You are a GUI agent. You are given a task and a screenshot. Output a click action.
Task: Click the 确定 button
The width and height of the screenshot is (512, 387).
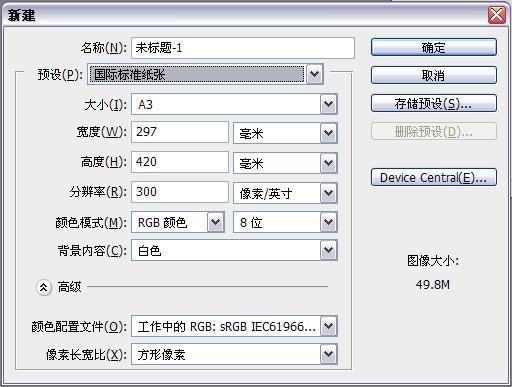tap(434, 47)
